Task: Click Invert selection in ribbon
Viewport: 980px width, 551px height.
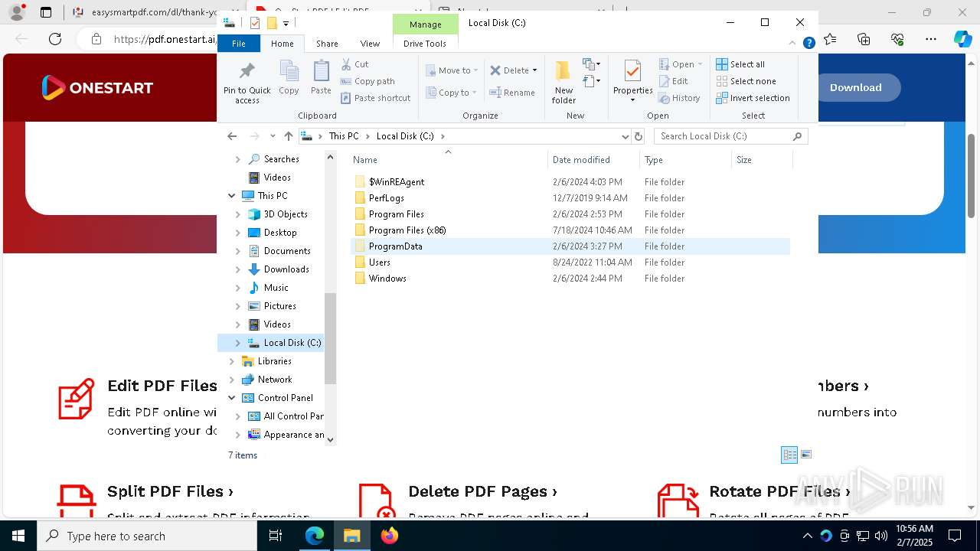Action: (x=753, y=98)
